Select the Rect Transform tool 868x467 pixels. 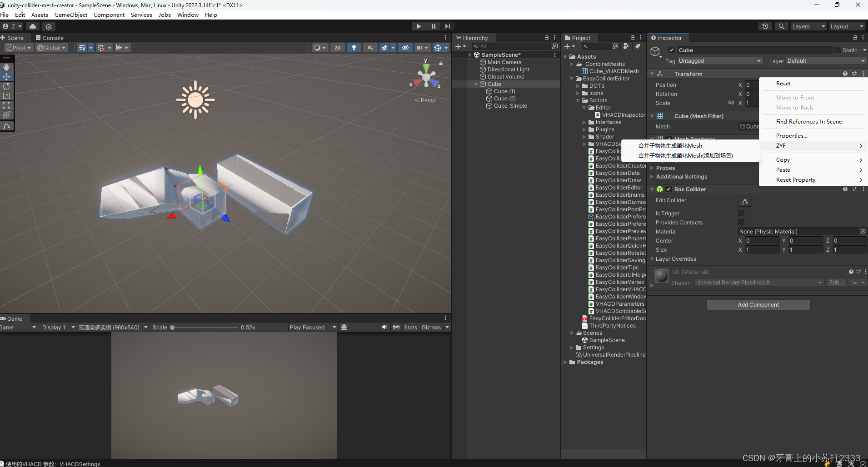(6, 105)
